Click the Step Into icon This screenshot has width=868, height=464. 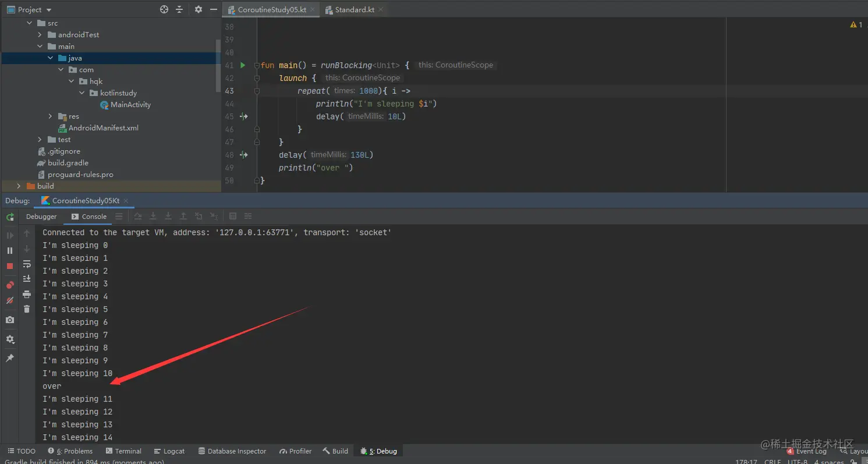(x=153, y=217)
